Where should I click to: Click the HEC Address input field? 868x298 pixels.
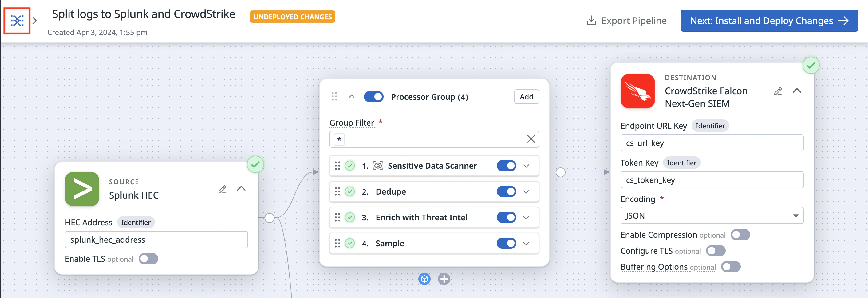point(156,240)
